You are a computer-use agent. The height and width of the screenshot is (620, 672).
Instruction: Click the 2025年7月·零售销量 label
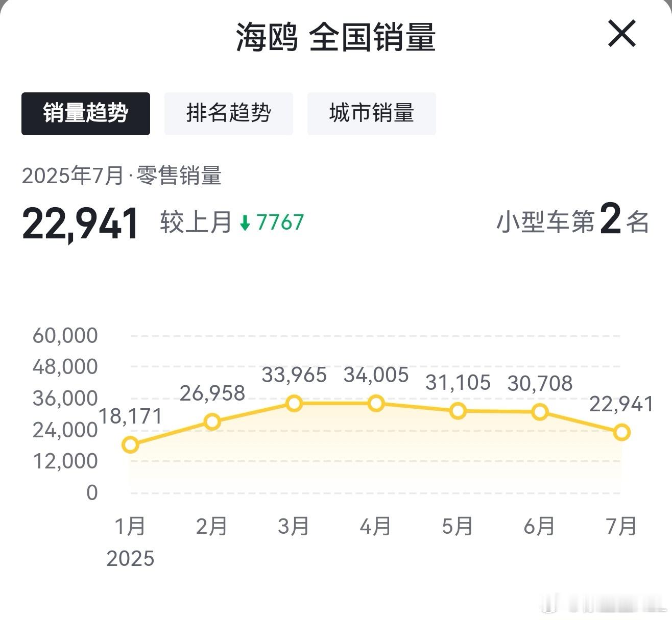click(122, 176)
